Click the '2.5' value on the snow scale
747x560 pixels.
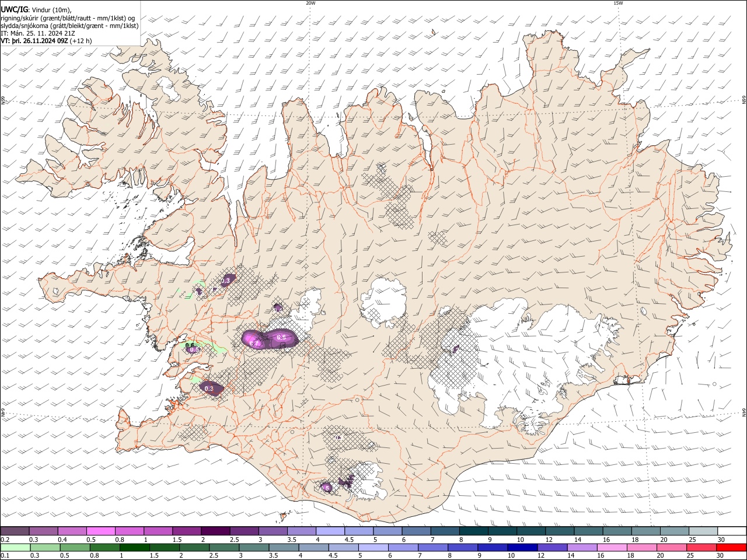click(234, 540)
